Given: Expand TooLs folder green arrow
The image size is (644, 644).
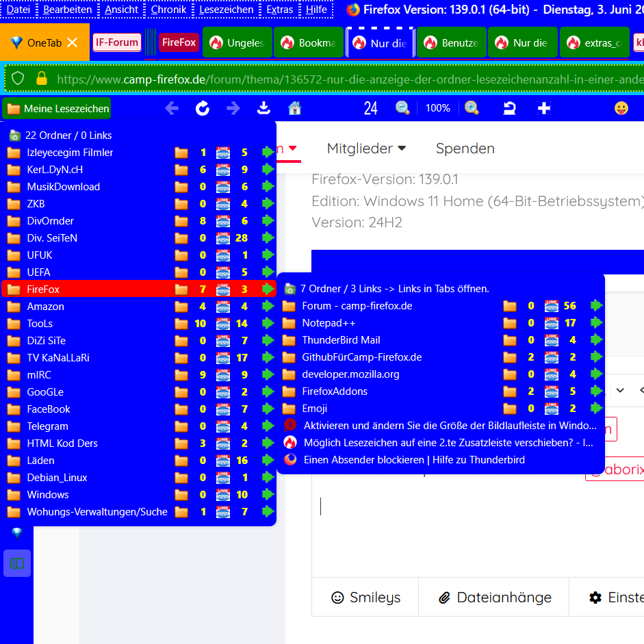Looking at the screenshot, I should pos(268,324).
